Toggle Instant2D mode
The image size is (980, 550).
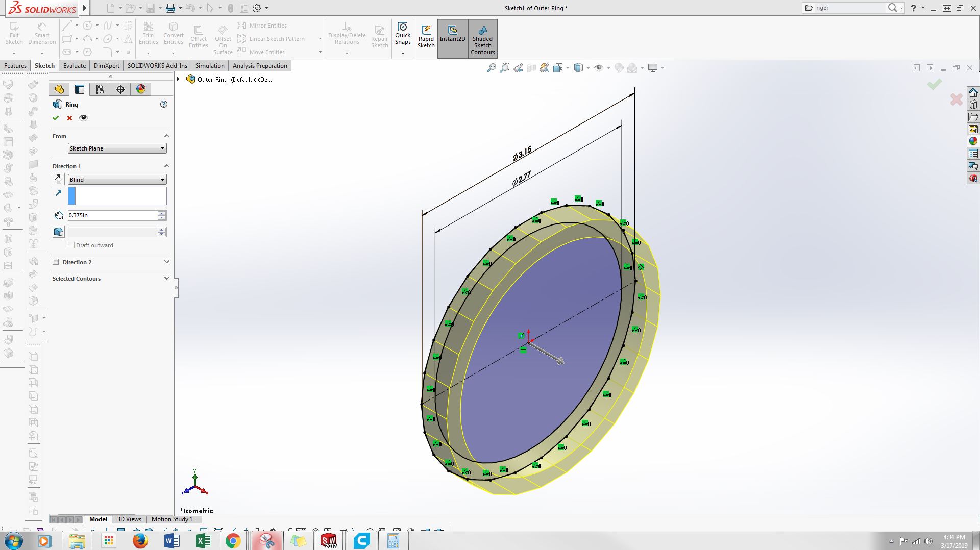pos(452,38)
